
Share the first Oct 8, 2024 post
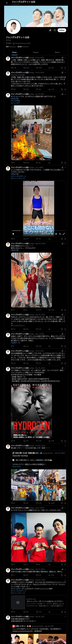(x=65, y=68)
